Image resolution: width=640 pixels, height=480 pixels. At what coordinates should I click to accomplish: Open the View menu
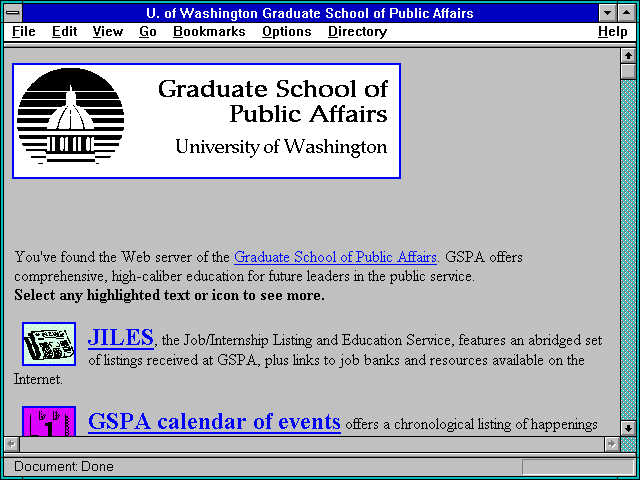[x=107, y=31]
